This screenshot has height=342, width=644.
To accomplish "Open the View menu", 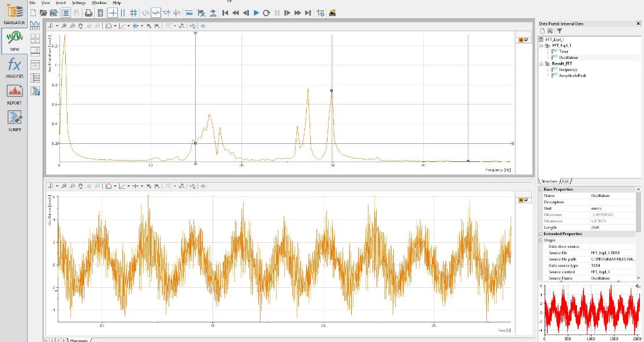I will click(46, 2).
